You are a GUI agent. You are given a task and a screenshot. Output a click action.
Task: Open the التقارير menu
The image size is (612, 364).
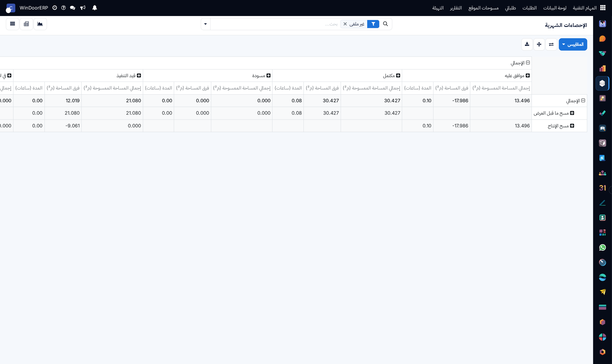pos(456,8)
